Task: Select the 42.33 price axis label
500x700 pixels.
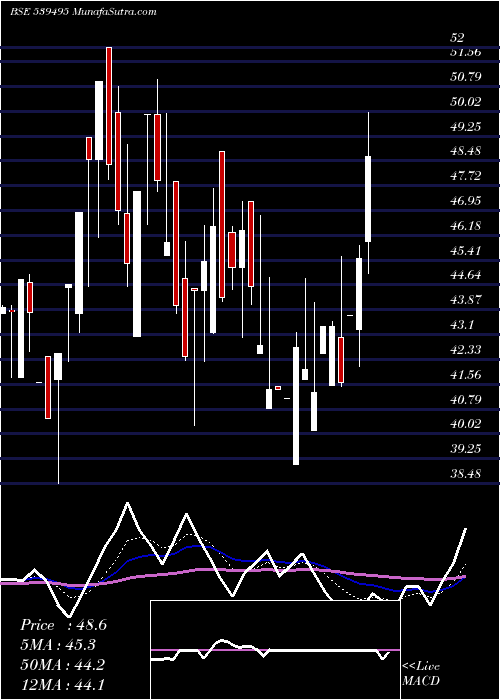Action: (466, 350)
